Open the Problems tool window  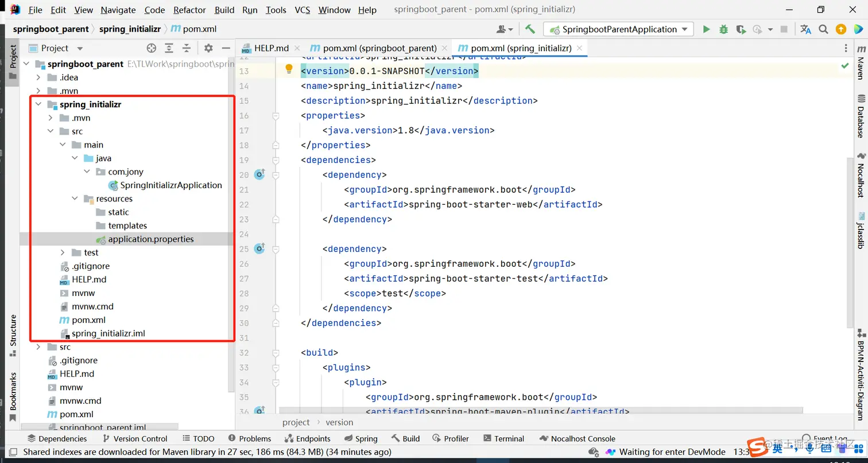(x=250, y=438)
